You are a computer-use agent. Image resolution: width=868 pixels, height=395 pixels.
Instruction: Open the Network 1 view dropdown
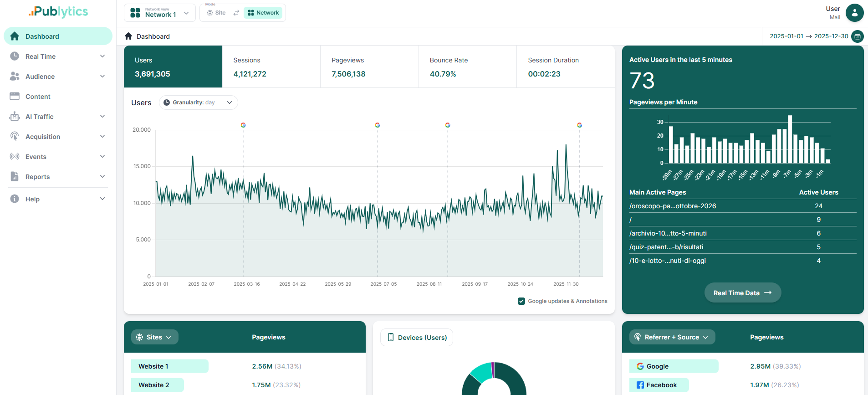coord(160,13)
